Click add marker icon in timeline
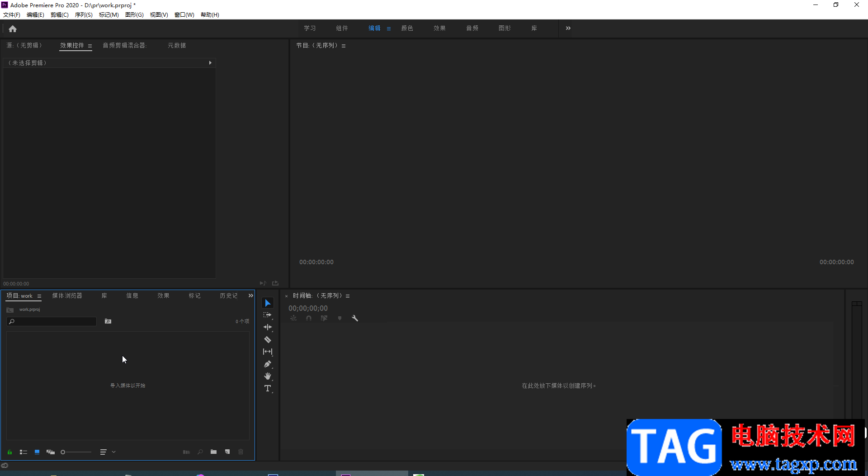Viewport: 868px width, 476px height. [x=340, y=318]
